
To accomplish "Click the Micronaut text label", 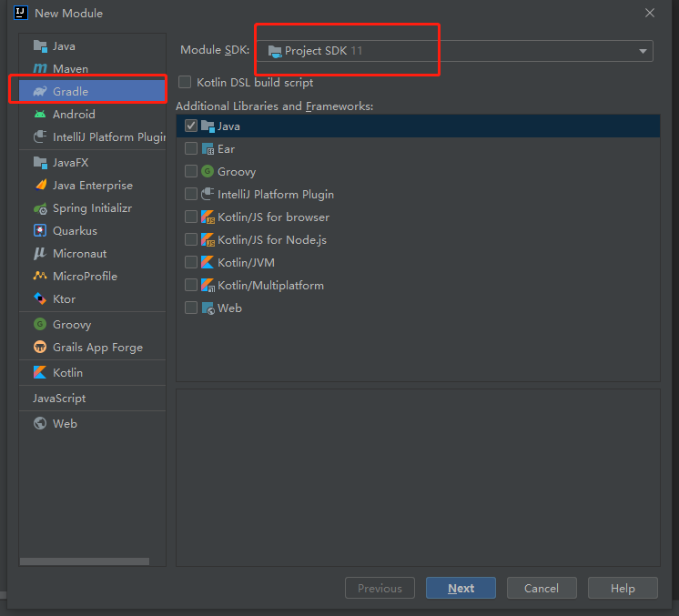I will [80, 254].
